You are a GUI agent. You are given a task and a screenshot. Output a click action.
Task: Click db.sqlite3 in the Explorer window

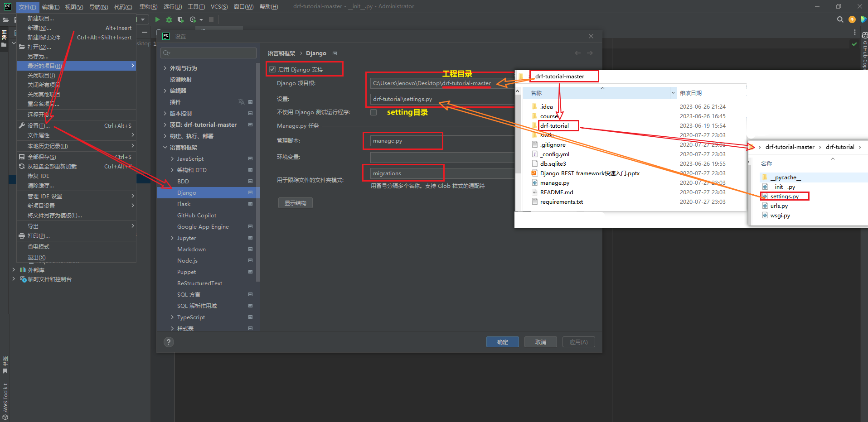(x=553, y=164)
